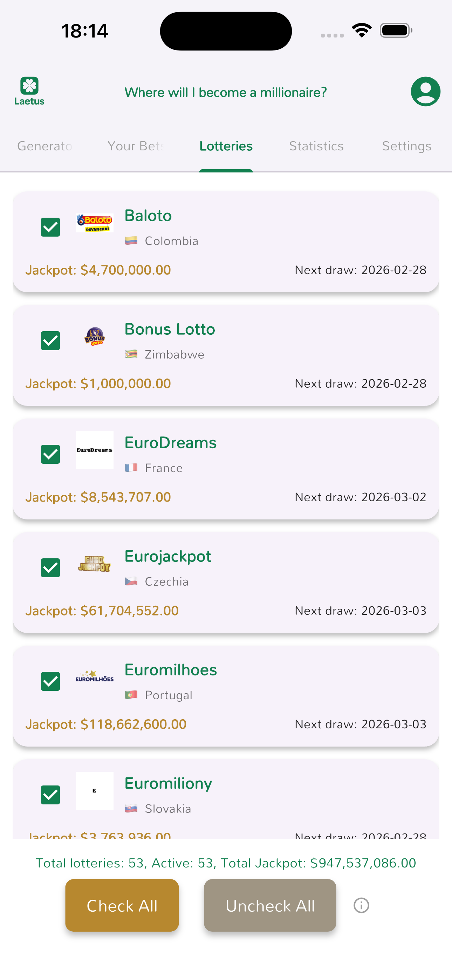Uncheck the Baloto lottery checkbox

coord(50,227)
